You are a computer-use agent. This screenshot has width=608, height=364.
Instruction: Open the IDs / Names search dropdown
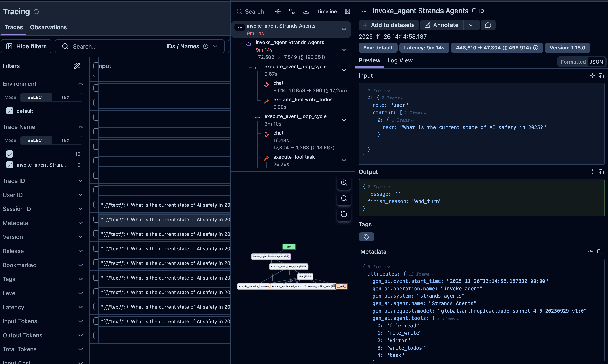[215, 46]
